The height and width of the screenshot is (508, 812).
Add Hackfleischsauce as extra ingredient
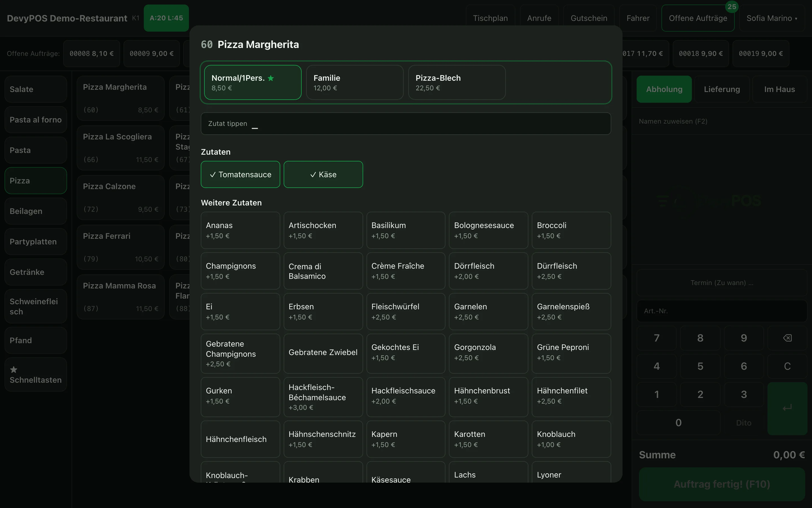pyautogui.click(x=406, y=397)
